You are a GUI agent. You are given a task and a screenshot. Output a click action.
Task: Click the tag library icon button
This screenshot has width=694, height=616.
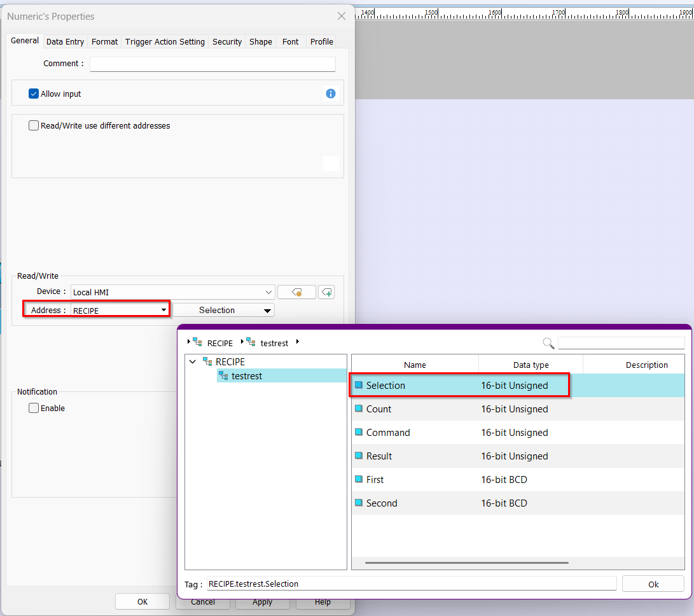(296, 292)
